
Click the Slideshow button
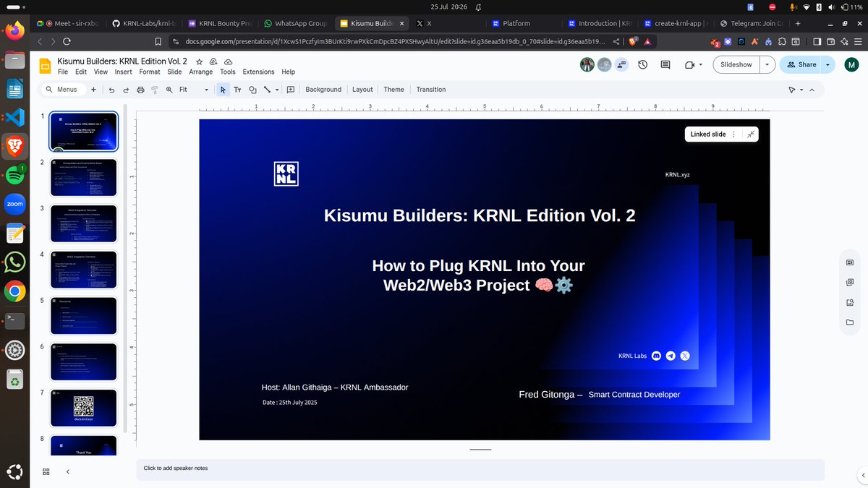click(x=736, y=64)
